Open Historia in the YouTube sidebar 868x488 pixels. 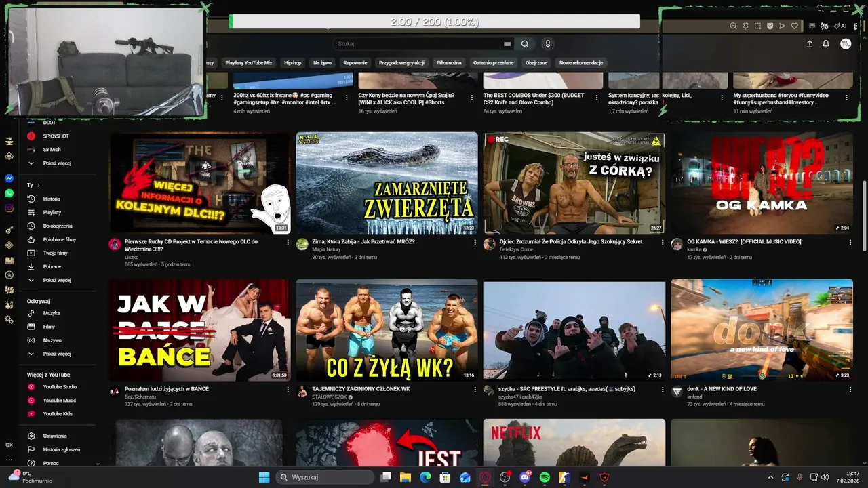pos(51,199)
